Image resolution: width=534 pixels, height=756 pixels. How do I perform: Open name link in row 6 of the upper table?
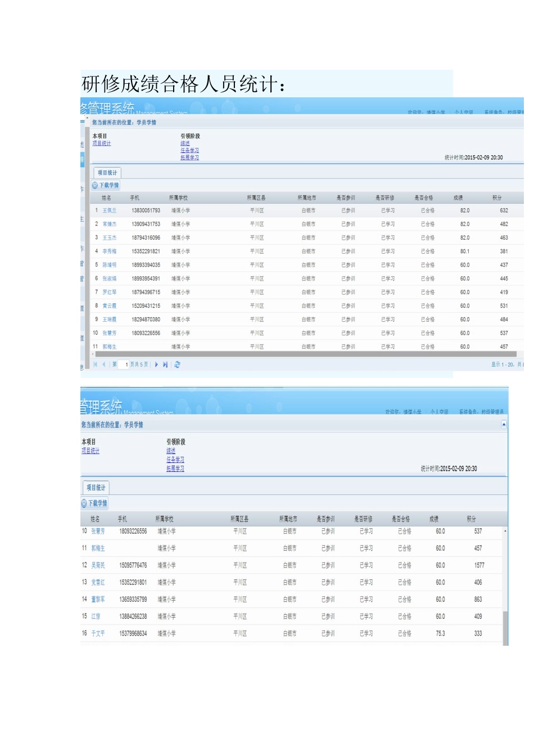(x=110, y=278)
